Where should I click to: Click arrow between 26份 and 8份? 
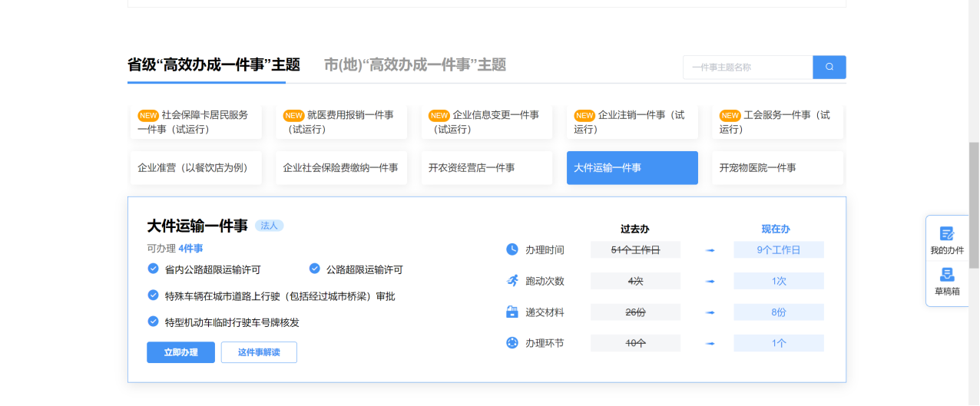[x=710, y=312]
